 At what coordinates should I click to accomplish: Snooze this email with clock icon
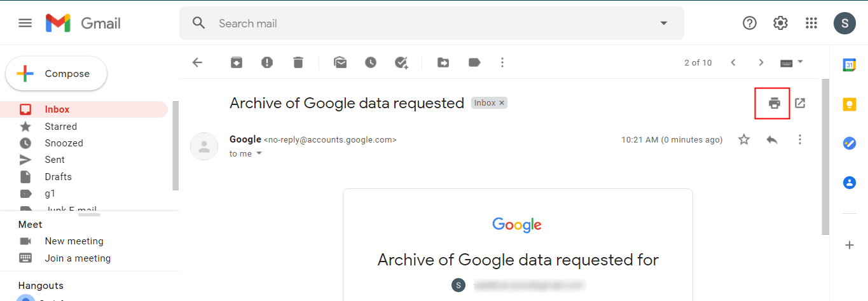371,62
